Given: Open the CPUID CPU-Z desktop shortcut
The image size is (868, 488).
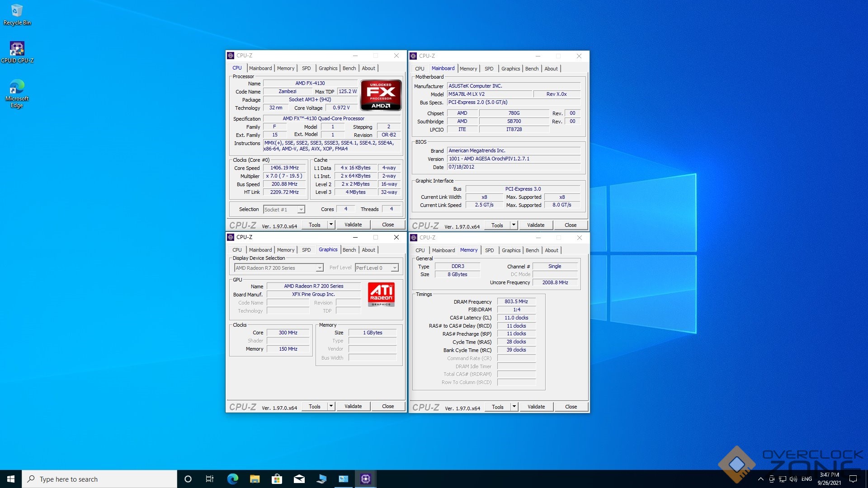Looking at the screenshot, I should (x=17, y=49).
